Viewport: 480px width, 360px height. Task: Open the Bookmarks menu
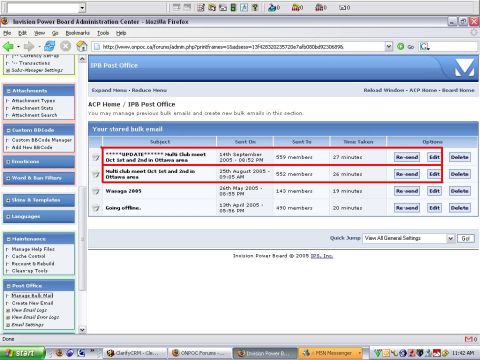click(78, 33)
